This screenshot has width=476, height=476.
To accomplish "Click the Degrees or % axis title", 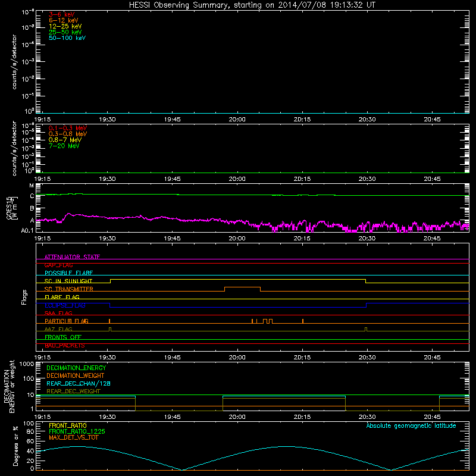I will [x=15, y=446].
